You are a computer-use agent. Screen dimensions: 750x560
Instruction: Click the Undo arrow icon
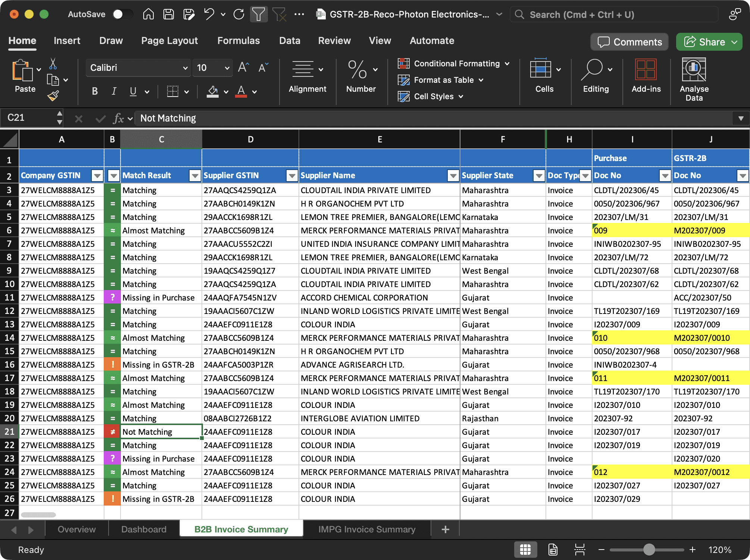point(209,15)
